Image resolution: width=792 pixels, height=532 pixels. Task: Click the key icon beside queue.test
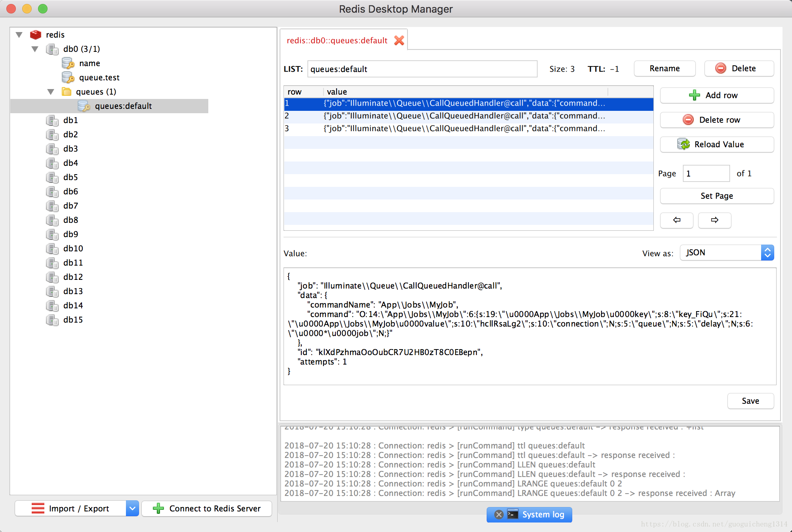[x=68, y=78]
